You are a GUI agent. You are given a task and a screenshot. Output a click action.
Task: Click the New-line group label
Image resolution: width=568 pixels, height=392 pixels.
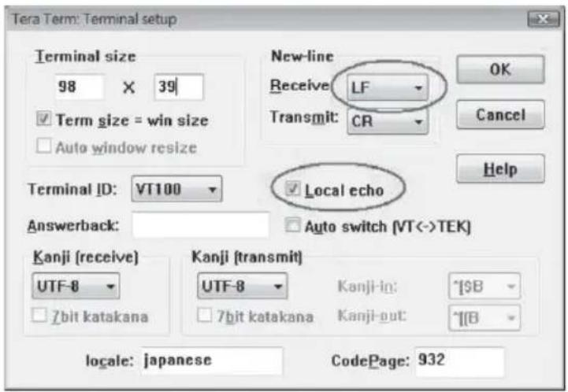pos(302,56)
